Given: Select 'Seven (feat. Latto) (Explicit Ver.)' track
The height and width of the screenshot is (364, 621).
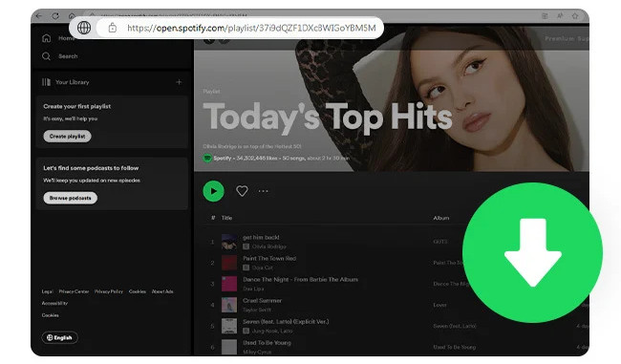Looking at the screenshot, I should coord(286,321).
